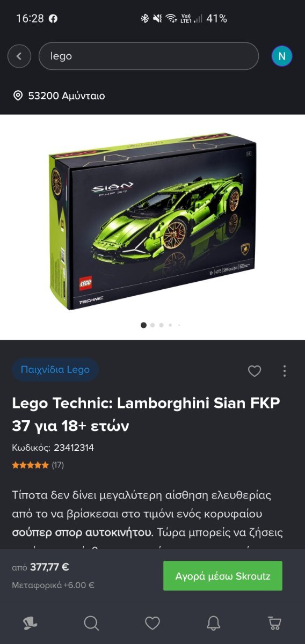
Task: Open search from bottom navigation bar
Action: [x=91, y=623]
